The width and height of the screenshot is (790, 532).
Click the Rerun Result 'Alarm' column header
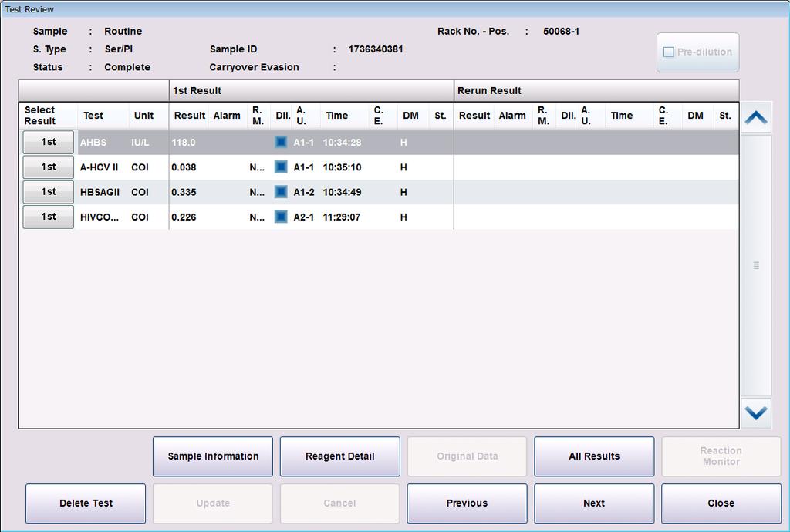pos(512,116)
